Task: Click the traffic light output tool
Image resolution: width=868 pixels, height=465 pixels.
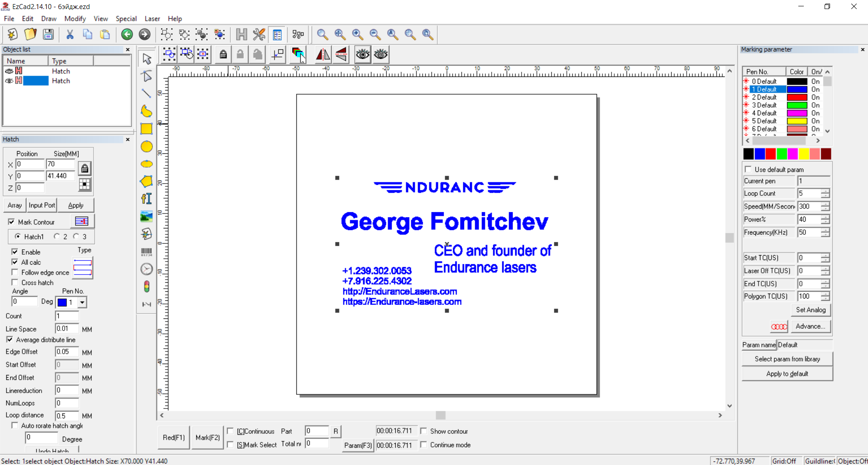Action: point(147,287)
